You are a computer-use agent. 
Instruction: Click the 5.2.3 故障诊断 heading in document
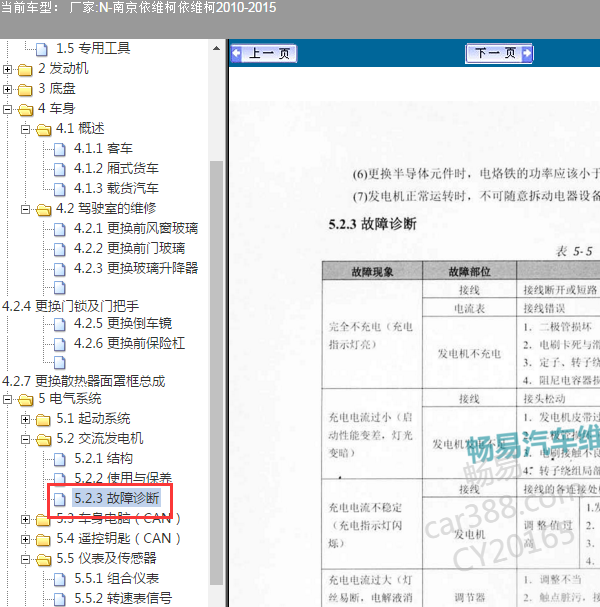pos(372,224)
